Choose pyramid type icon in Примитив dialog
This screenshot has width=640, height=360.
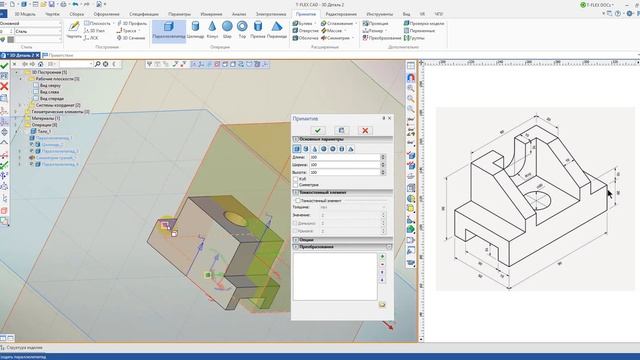coord(351,149)
